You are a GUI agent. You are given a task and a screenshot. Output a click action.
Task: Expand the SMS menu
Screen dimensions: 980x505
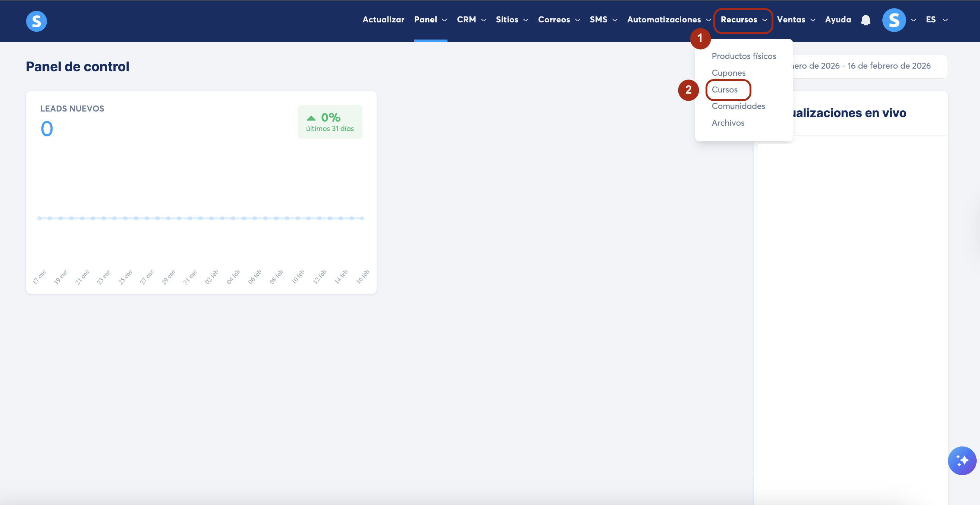tap(603, 20)
